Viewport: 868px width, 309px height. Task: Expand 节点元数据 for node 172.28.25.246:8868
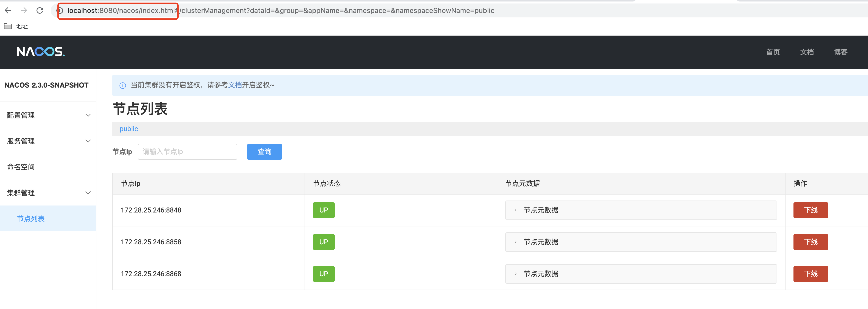641,274
